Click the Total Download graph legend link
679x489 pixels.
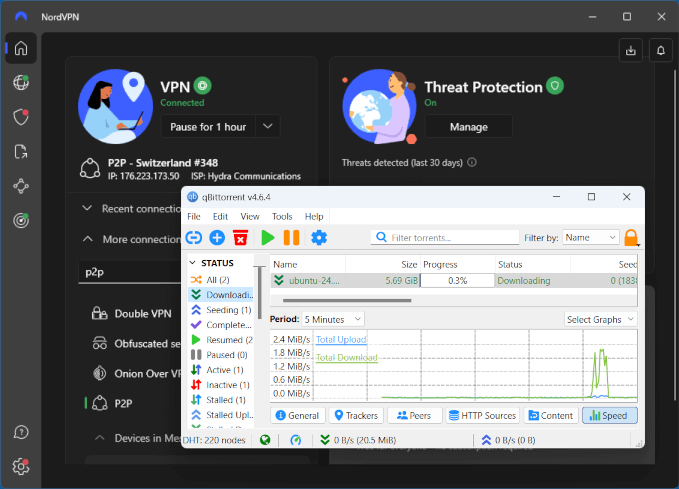(x=346, y=358)
